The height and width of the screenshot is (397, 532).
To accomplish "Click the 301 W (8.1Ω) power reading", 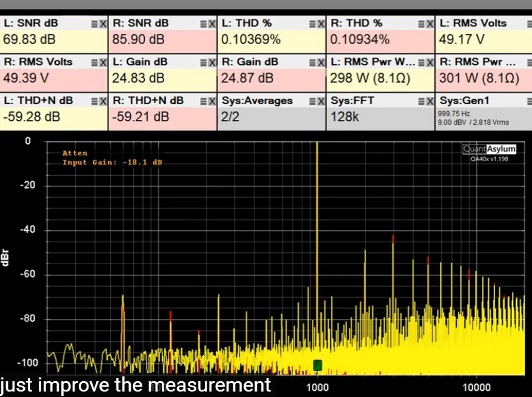I will tap(479, 78).
